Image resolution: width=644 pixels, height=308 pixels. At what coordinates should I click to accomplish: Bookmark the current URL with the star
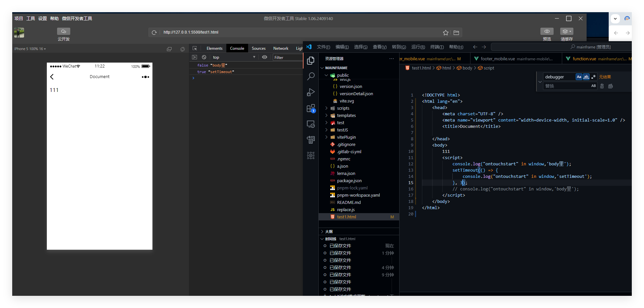pyautogui.click(x=446, y=33)
